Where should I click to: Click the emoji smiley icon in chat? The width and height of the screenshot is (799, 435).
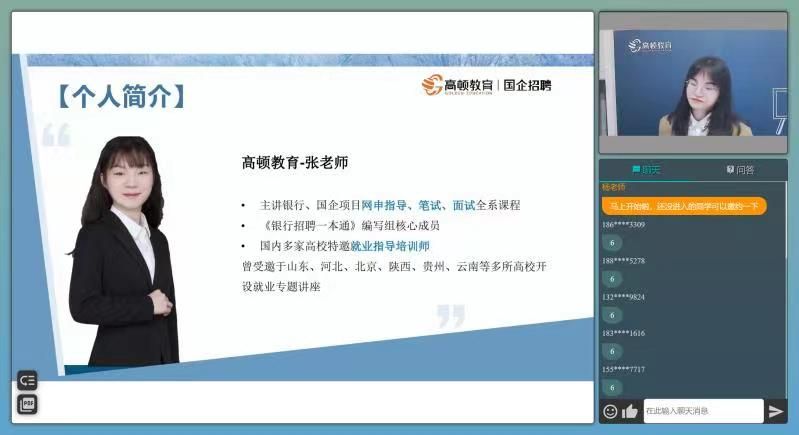coord(610,411)
